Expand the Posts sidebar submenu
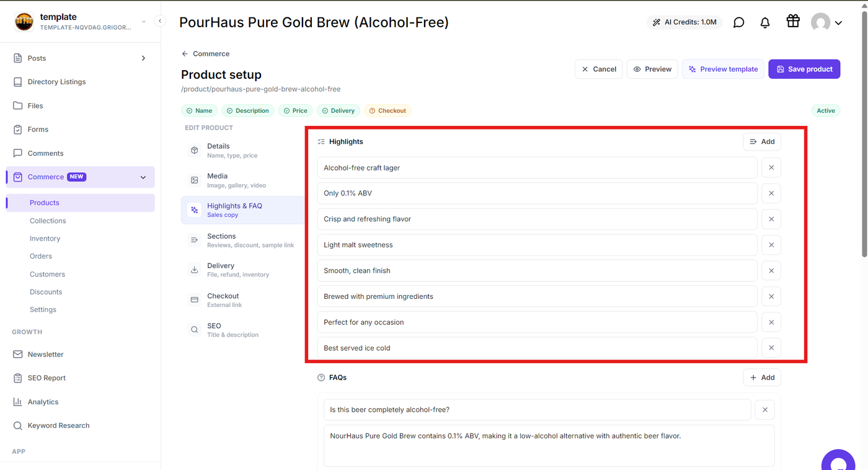 coord(143,58)
